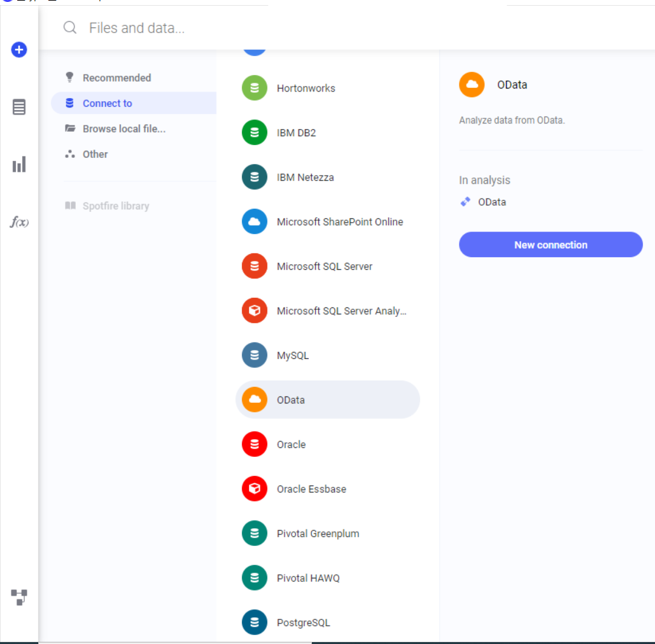Open the existing OData connection in analysis
The image size is (655, 644).
[491, 202]
